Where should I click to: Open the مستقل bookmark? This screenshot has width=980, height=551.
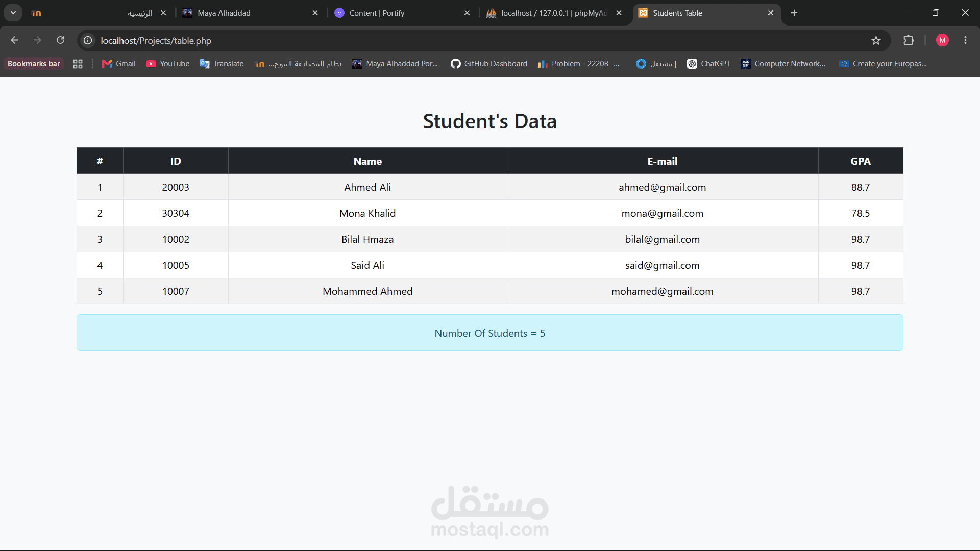656,64
